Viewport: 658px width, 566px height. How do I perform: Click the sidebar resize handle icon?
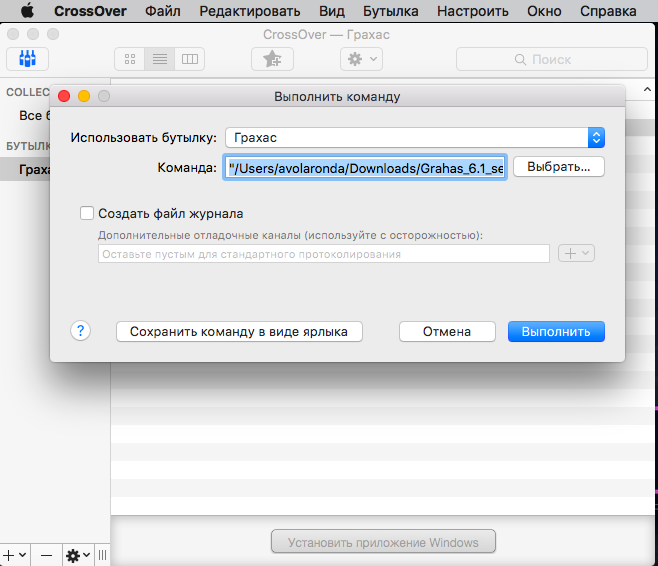(x=102, y=555)
